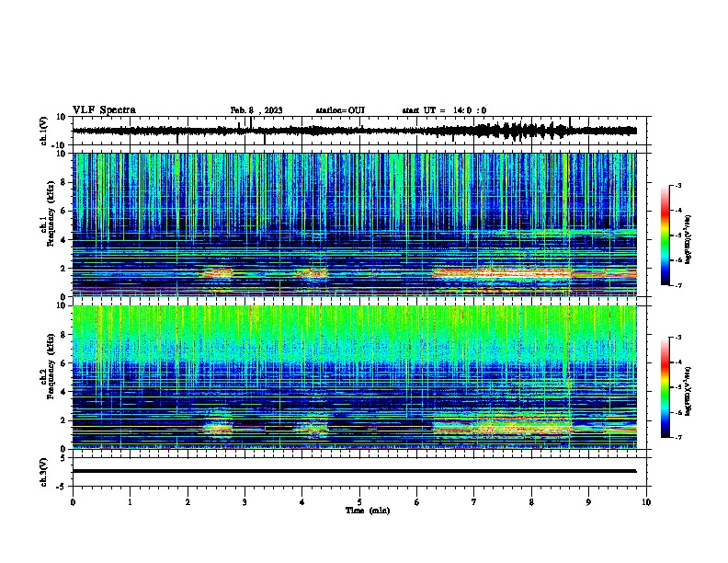Click the 'VLF Spectra' title text

(x=104, y=110)
